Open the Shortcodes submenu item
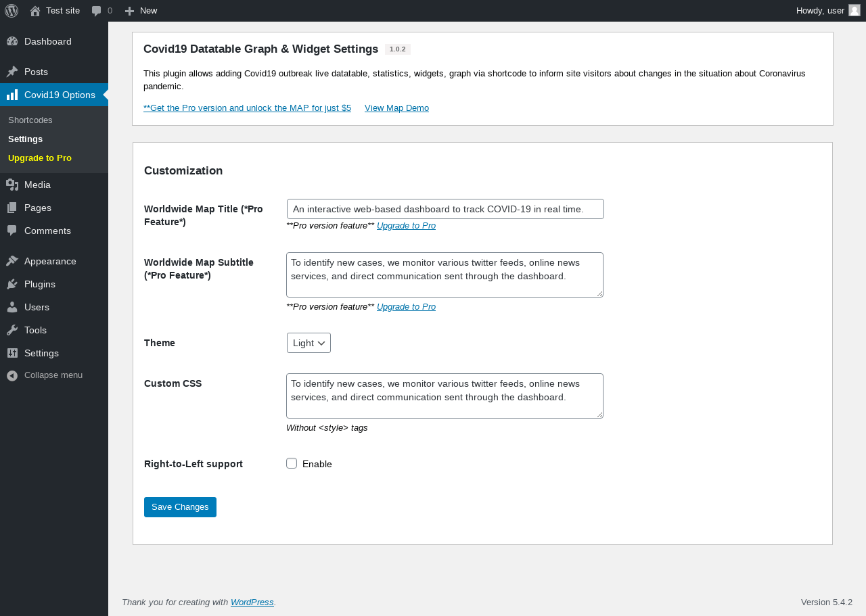Screen dimensions: 866x616 click(x=30, y=120)
